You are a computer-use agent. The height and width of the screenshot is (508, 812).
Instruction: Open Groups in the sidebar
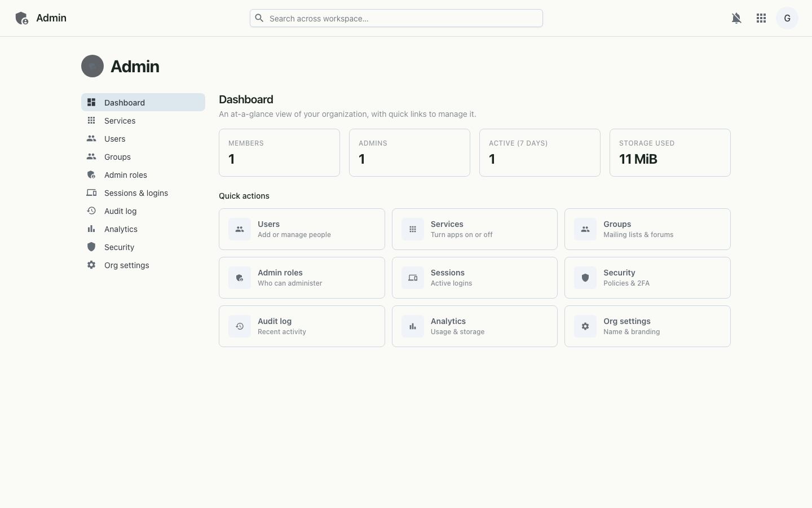pos(143,156)
